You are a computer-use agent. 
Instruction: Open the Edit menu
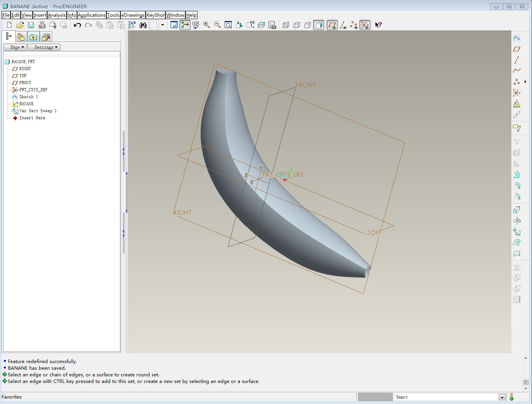tap(15, 15)
